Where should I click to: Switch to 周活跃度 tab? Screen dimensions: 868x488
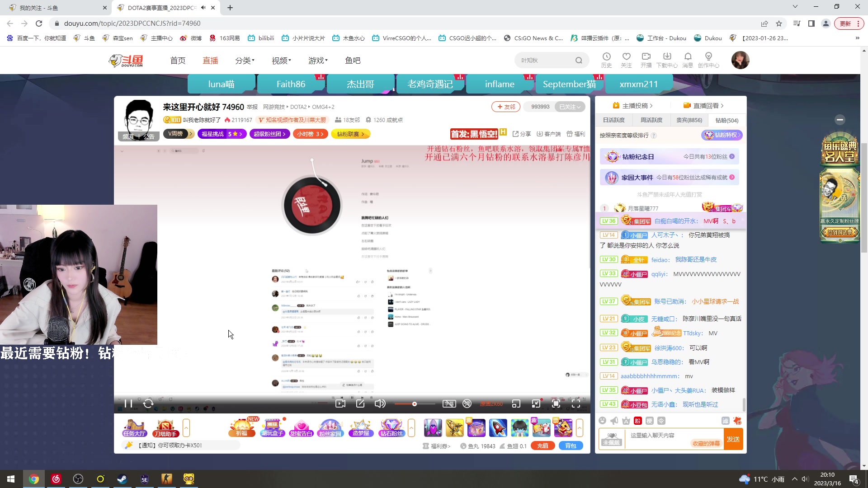tap(651, 120)
